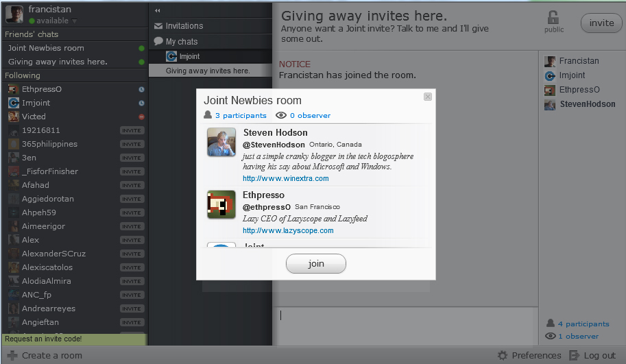Invite user _FisforFinisher
Viewport: 626px width, 364px height.
(132, 171)
